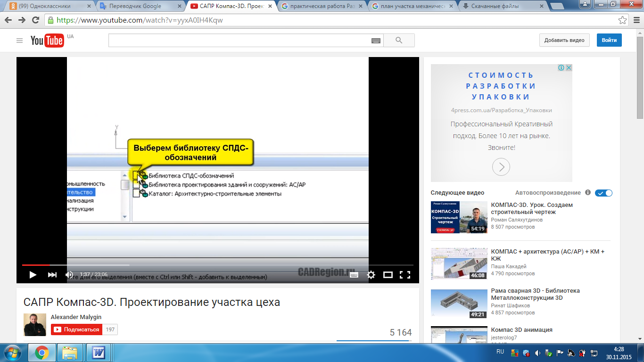Image resolution: width=644 pixels, height=362 pixels.
Task: Open КОМПАС-3D. Урок. Создаем строительный чертеж title
Action: pos(532,209)
